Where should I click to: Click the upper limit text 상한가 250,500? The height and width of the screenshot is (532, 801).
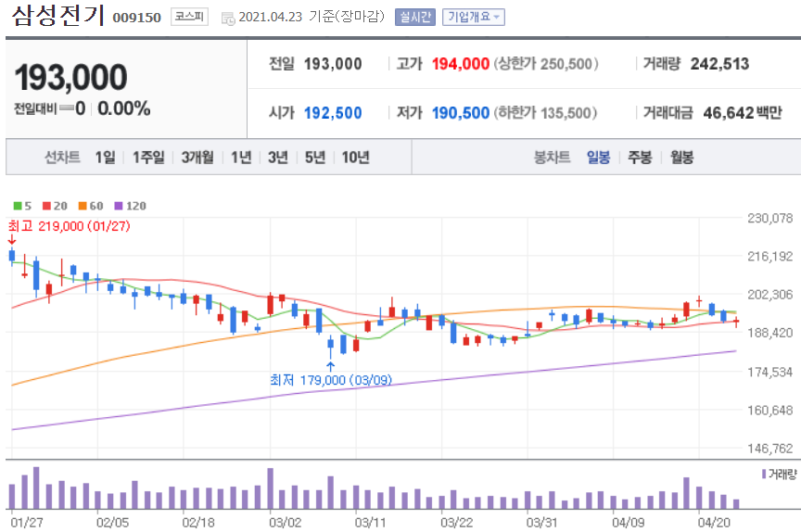(546, 64)
